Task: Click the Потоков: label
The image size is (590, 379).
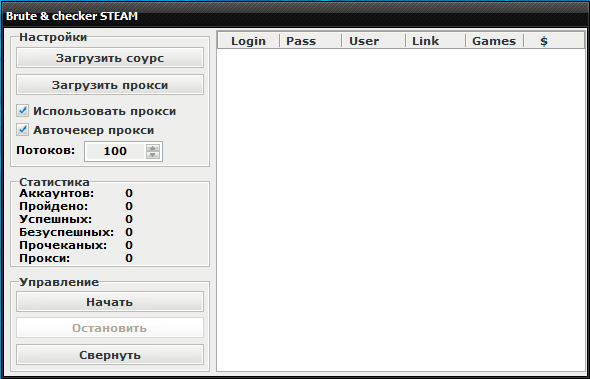Action: click(x=46, y=151)
